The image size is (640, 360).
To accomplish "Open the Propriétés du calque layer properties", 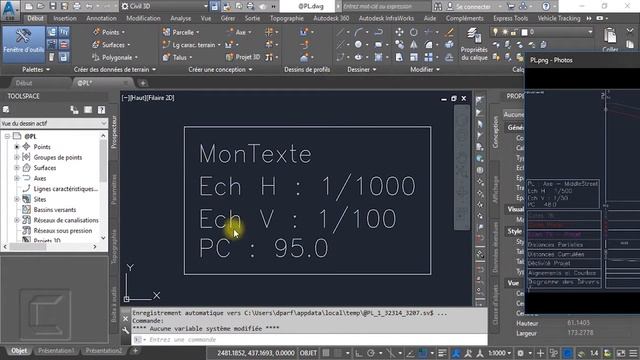I will point(473,44).
